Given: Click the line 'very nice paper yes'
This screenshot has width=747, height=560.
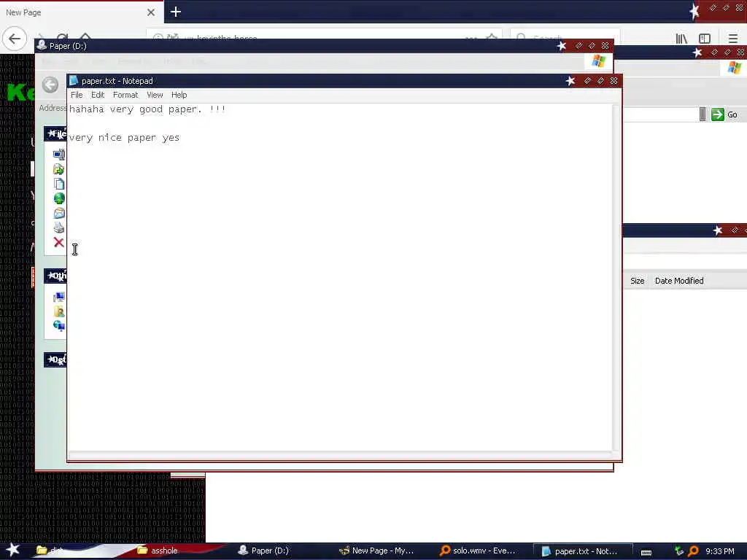Looking at the screenshot, I should pyautogui.click(x=124, y=138).
